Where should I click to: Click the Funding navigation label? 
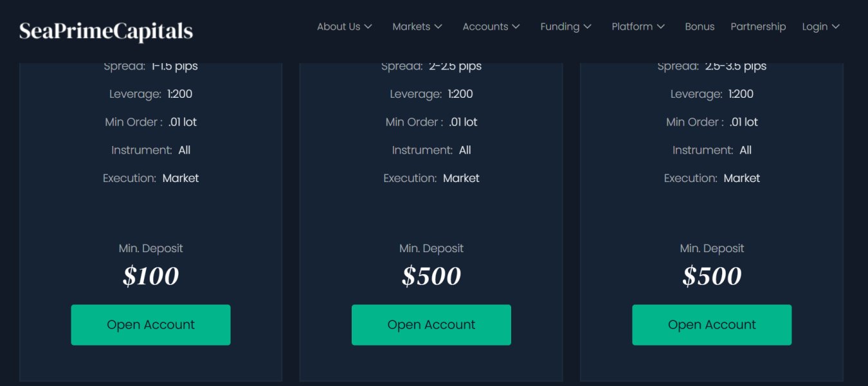tap(560, 26)
